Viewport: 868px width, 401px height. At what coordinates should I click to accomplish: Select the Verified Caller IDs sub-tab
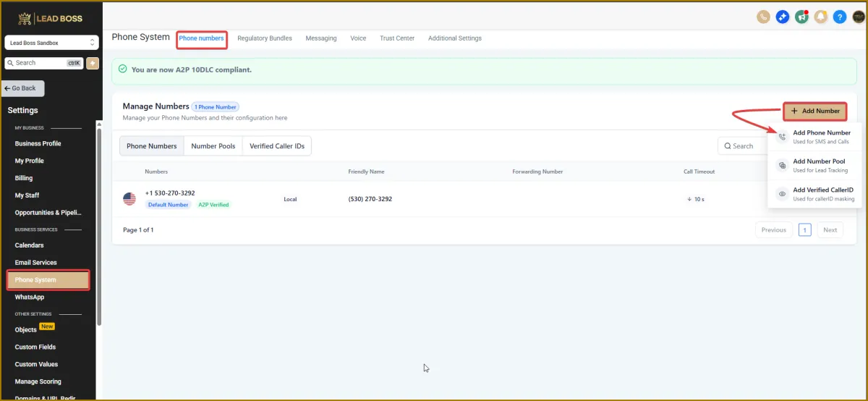(x=277, y=146)
